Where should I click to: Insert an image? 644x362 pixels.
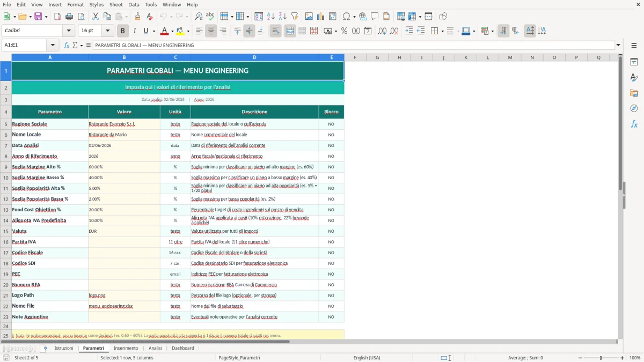tap(309, 17)
